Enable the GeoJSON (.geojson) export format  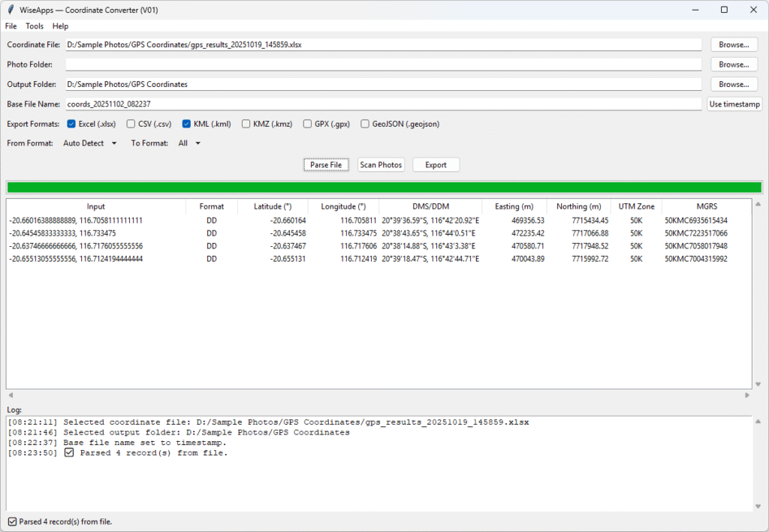point(365,124)
